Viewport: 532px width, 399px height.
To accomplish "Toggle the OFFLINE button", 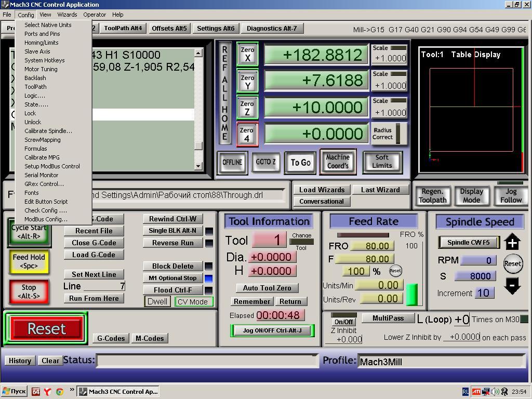I will click(x=232, y=162).
